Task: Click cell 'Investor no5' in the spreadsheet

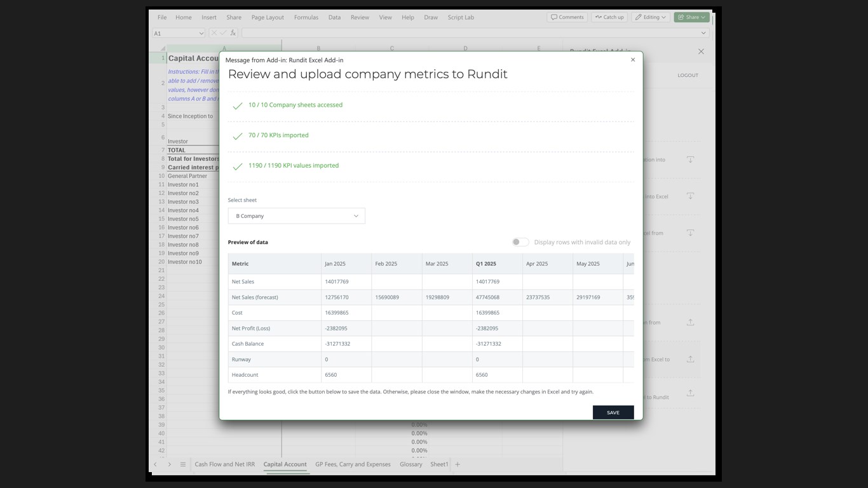Action: pyautogui.click(x=183, y=219)
